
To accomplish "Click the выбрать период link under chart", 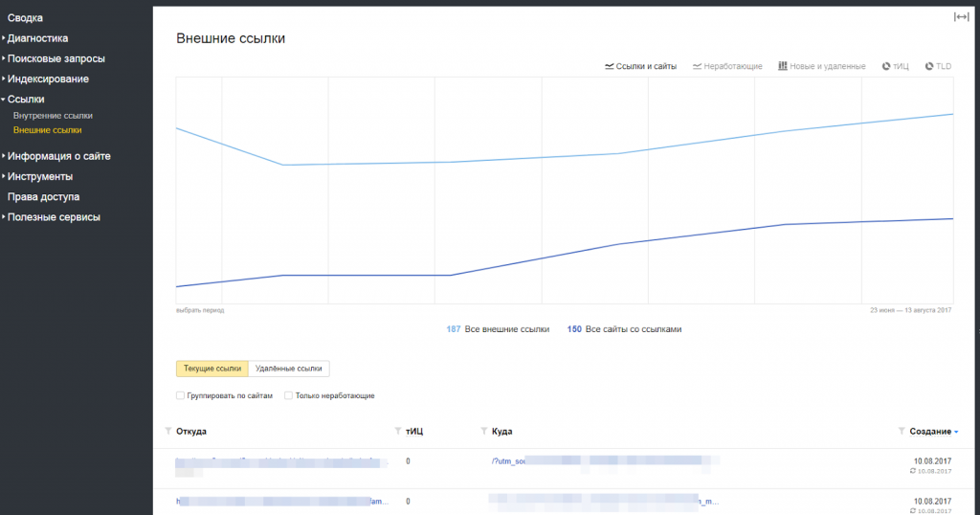I will click(200, 310).
